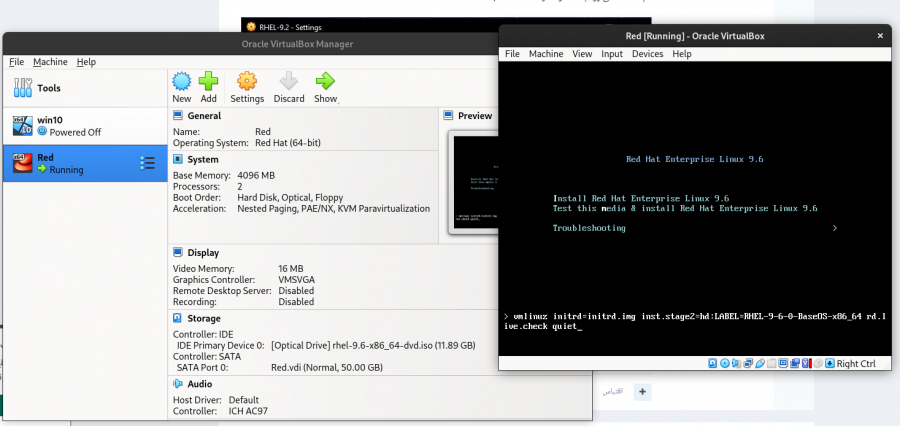Click the VM preview thumbnail
Screen dimensions: 900x426
pos(475,181)
